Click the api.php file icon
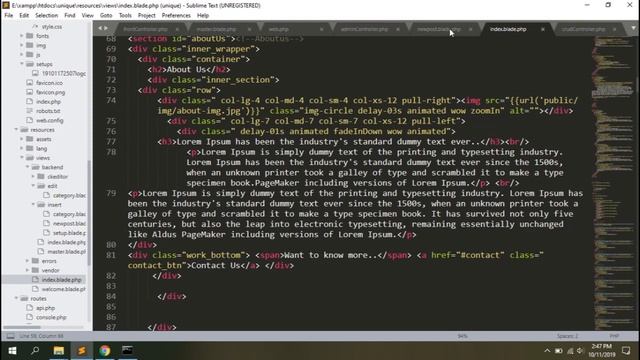640x360 pixels. tap(29, 308)
